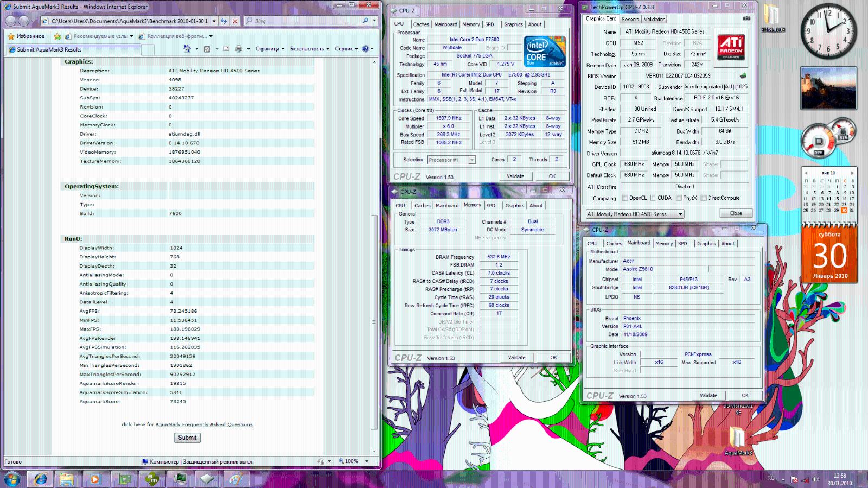Screen dimensions: 868x488
Task: Click the Submit button on AquaMark page
Action: tap(187, 438)
